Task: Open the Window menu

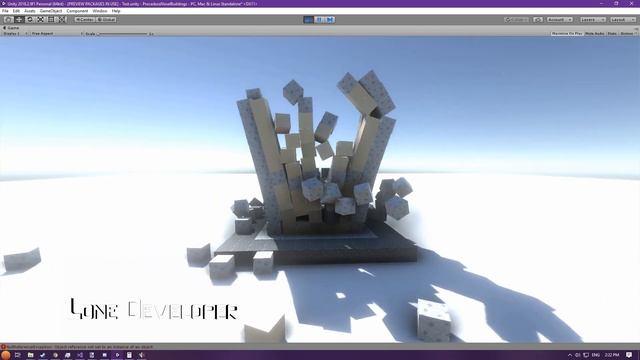Action: [x=100, y=11]
